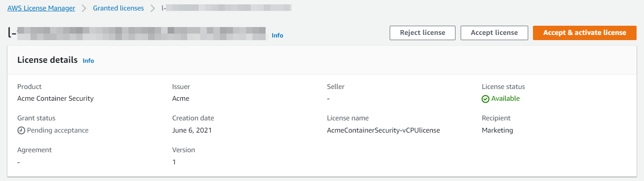Click the Seller label
Screen dimensions: 644x181
click(x=336, y=87)
